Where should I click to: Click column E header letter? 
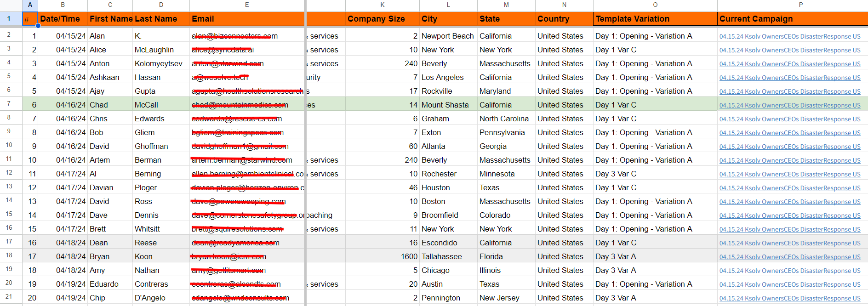(247, 5)
